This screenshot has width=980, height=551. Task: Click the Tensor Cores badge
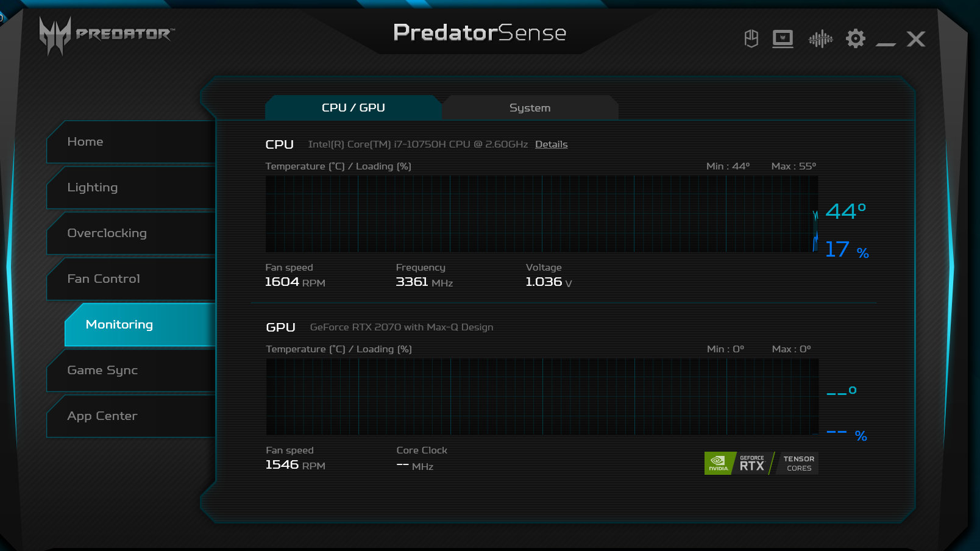coord(797,463)
